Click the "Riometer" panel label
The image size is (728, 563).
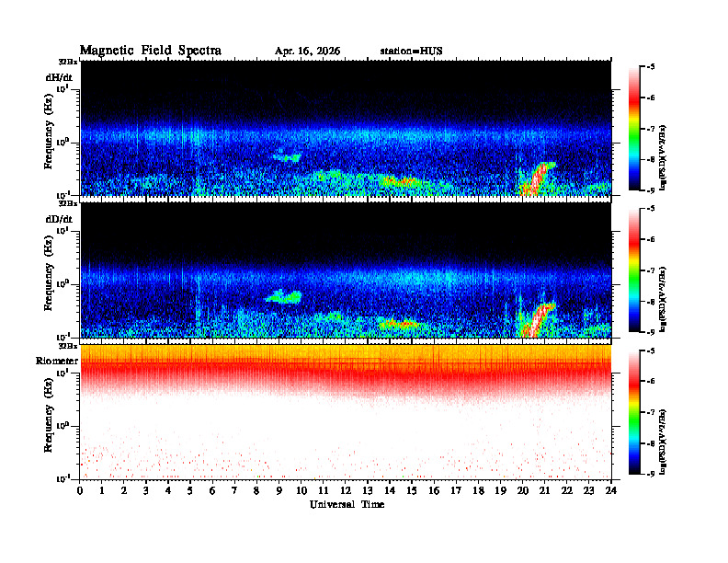pyautogui.click(x=57, y=361)
